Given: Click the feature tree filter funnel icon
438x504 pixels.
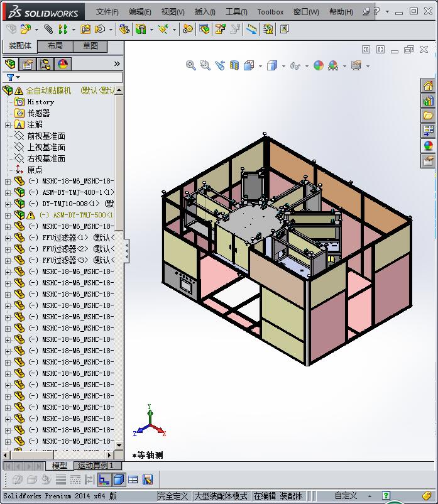Looking at the screenshot, I should pyautogui.click(x=10, y=77).
